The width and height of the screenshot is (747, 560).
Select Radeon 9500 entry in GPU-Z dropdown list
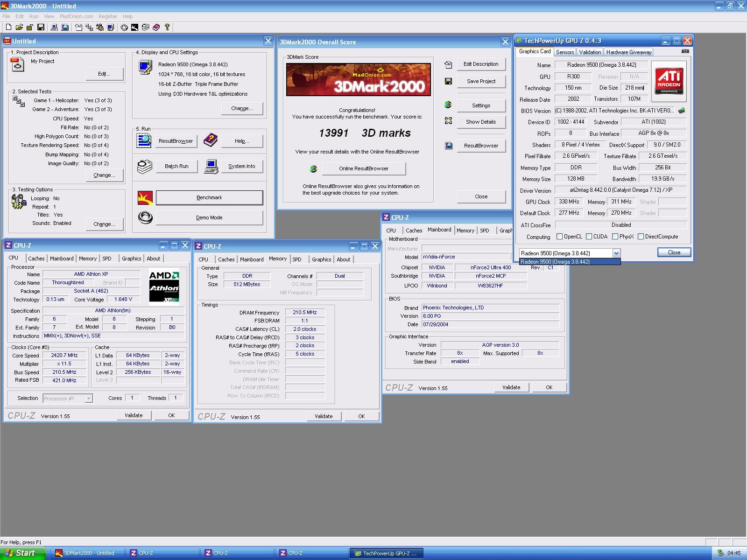coord(570,262)
